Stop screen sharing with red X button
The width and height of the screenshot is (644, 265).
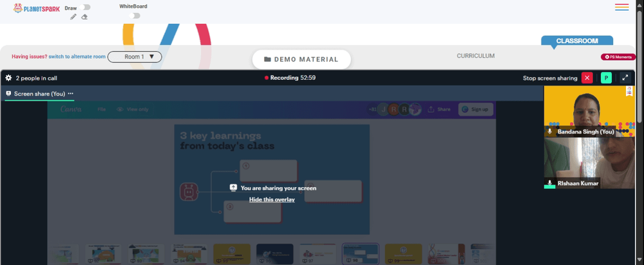(x=587, y=78)
